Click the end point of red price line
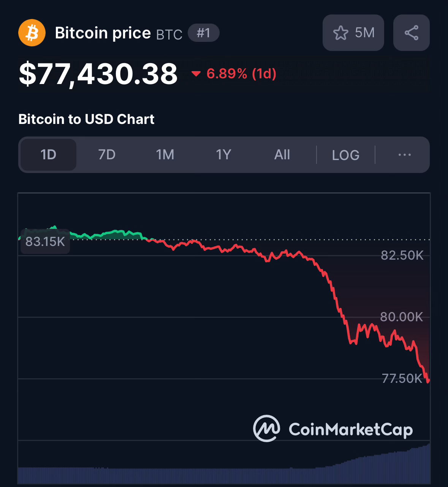 428,381
